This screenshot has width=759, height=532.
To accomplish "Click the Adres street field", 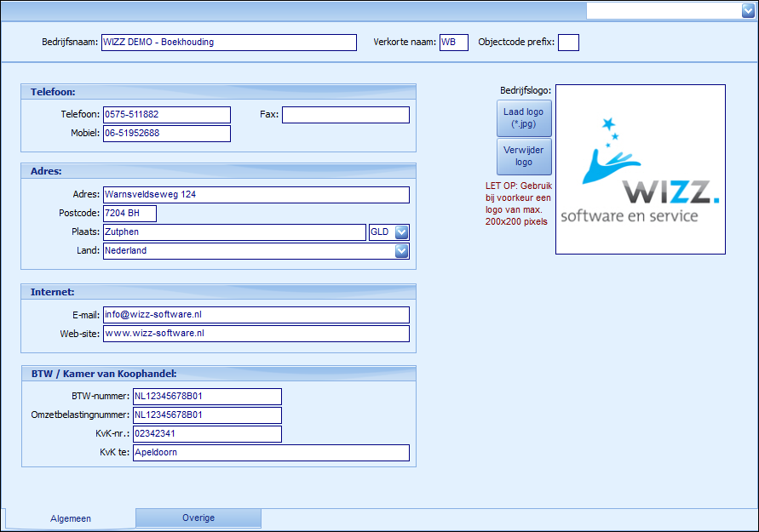I will tap(256, 195).
